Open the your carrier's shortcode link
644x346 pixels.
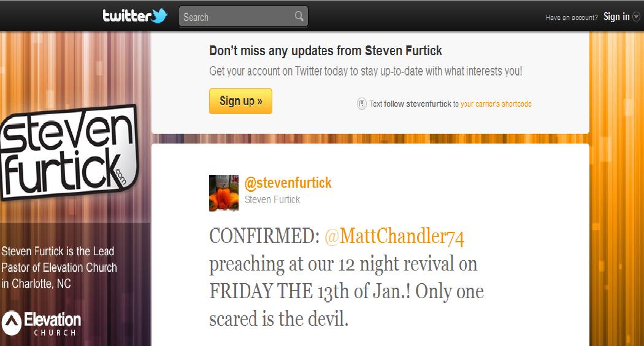[x=496, y=104]
